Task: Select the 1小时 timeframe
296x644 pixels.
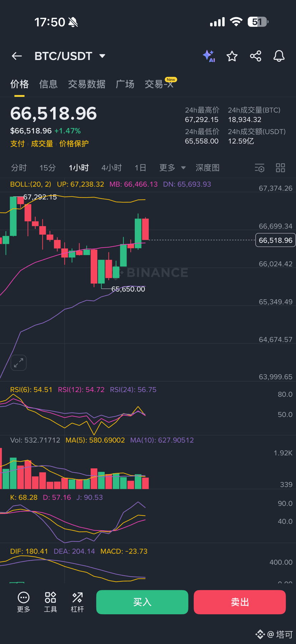Action: tap(79, 168)
